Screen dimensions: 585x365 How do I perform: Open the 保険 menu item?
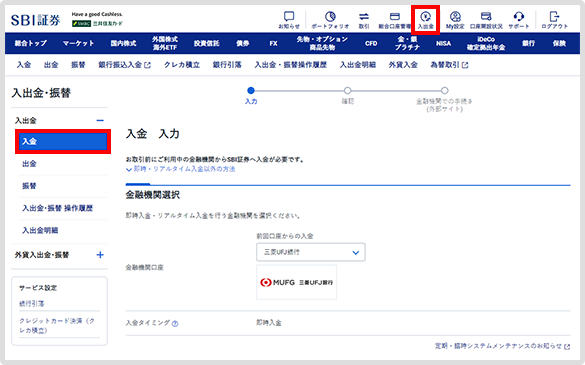[x=559, y=43]
